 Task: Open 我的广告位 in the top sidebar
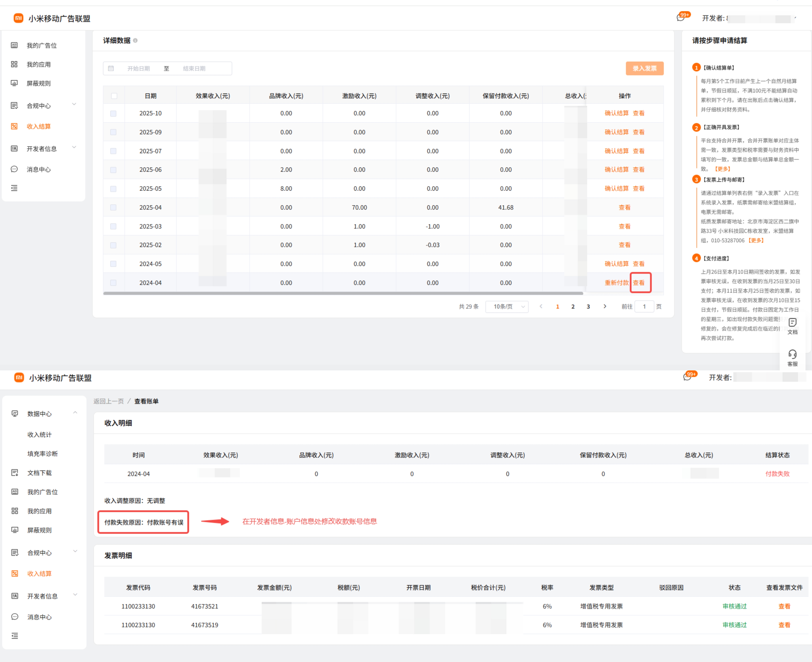tap(41, 45)
